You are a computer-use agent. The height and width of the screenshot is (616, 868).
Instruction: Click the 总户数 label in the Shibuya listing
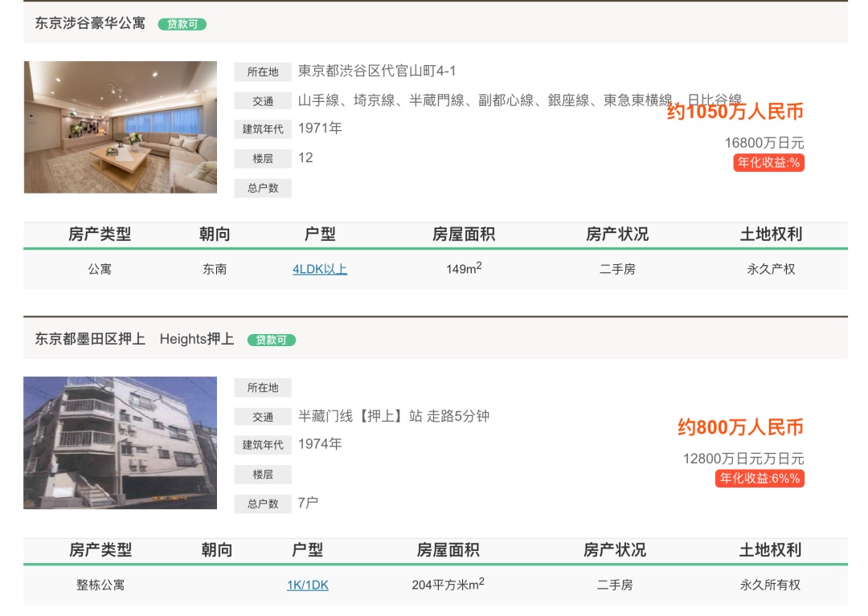pyautogui.click(x=263, y=188)
